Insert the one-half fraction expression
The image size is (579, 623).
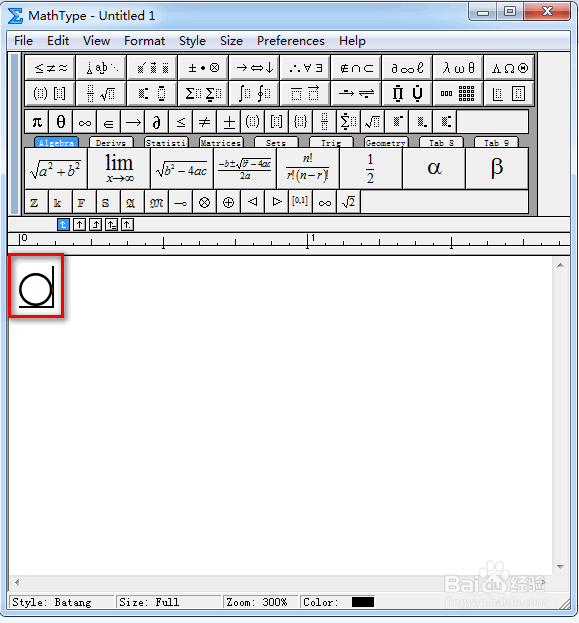(x=370, y=168)
